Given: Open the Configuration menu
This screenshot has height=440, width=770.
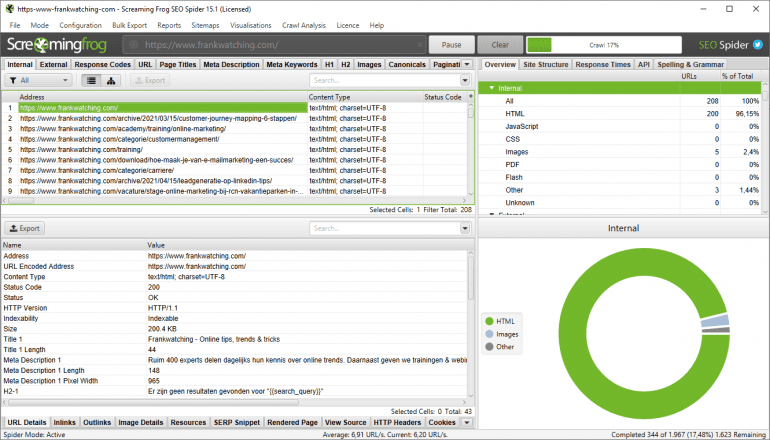Looking at the screenshot, I should pos(81,25).
